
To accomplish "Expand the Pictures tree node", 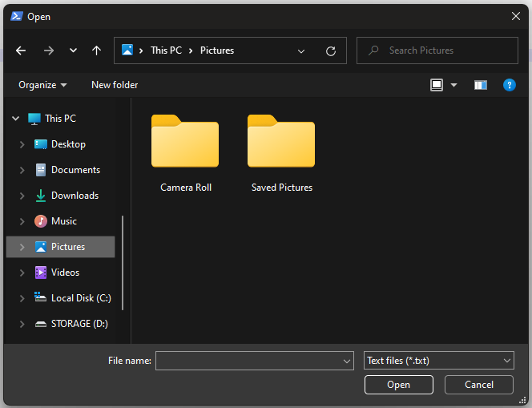I will point(22,247).
